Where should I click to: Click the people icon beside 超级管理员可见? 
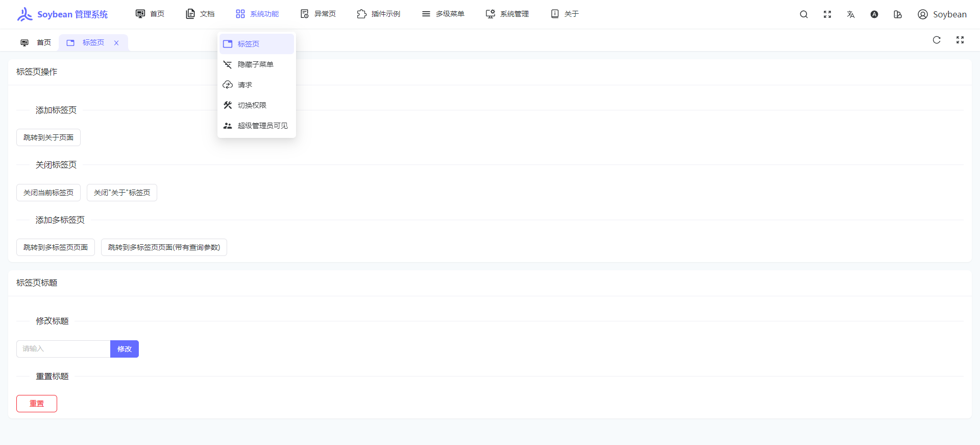click(x=228, y=126)
